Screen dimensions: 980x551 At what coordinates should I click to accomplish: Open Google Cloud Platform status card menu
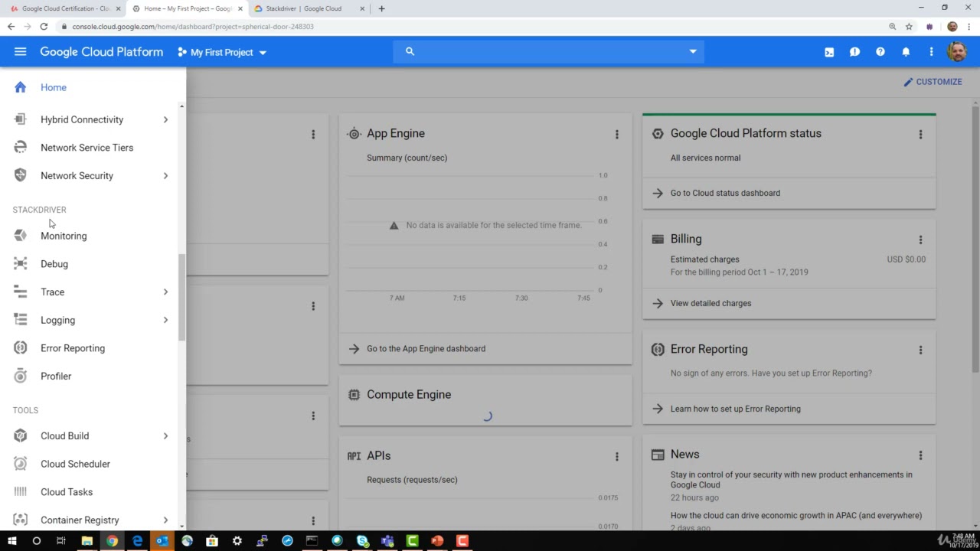(920, 135)
